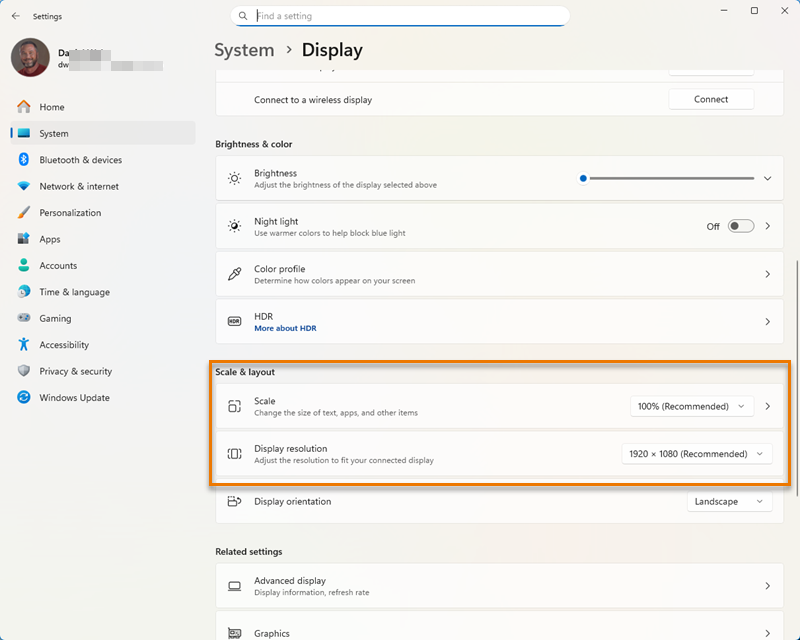
Task: Open the More about HDR link
Action: (x=285, y=328)
